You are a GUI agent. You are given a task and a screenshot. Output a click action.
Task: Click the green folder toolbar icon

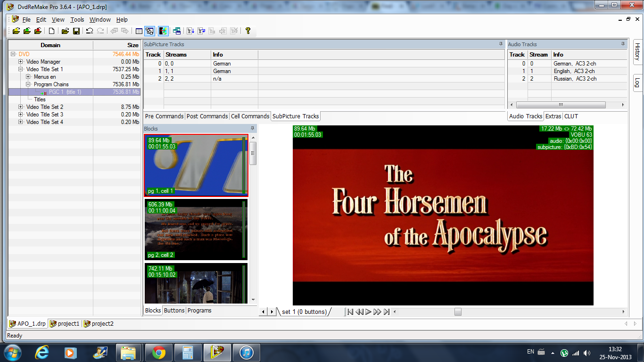[x=27, y=31]
